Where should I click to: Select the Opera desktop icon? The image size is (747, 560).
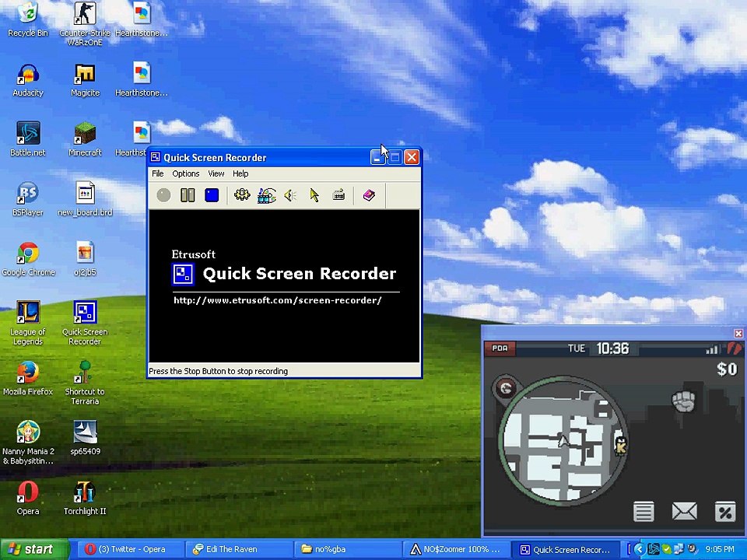28,499
